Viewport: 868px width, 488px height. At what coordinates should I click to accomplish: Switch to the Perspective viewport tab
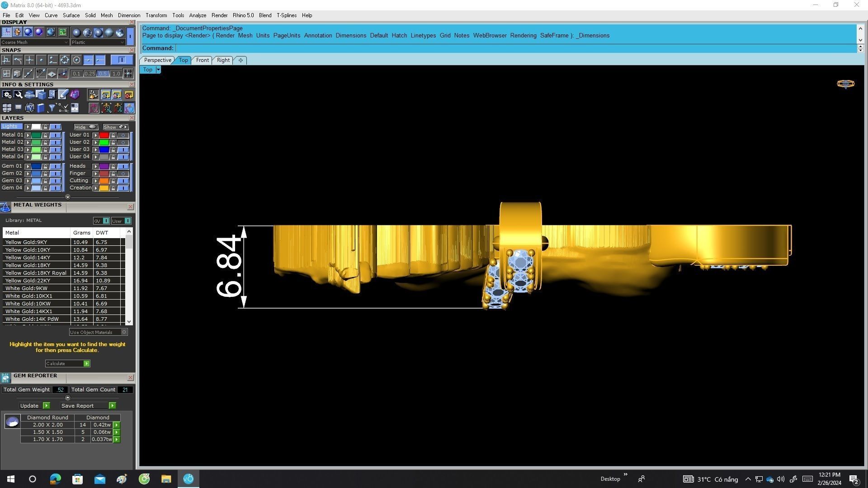pos(157,60)
